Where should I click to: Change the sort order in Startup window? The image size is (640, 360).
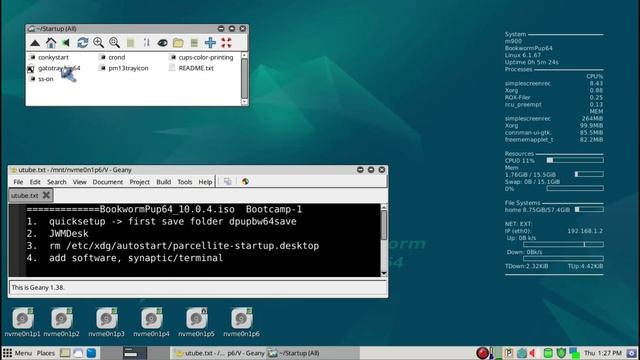coord(146,42)
